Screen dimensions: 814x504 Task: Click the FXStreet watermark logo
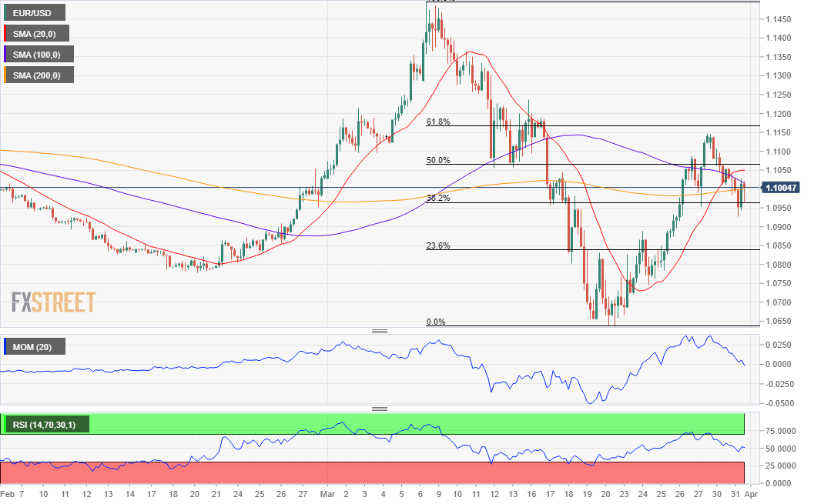tap(53, 302)
